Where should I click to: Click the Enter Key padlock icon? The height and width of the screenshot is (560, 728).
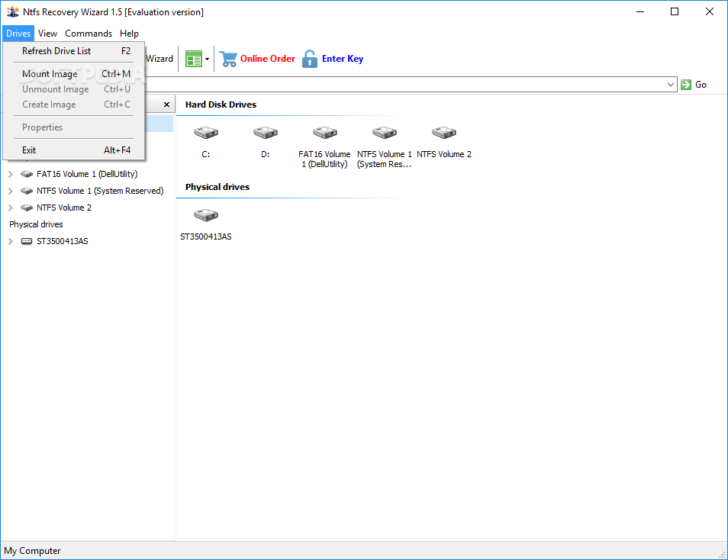pyautogui.click(x=310, y=59)
